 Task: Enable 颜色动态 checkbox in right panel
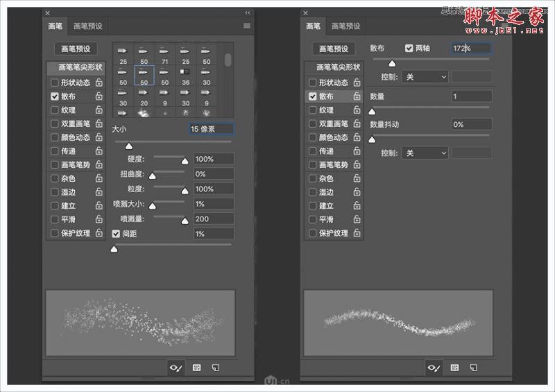313,137
